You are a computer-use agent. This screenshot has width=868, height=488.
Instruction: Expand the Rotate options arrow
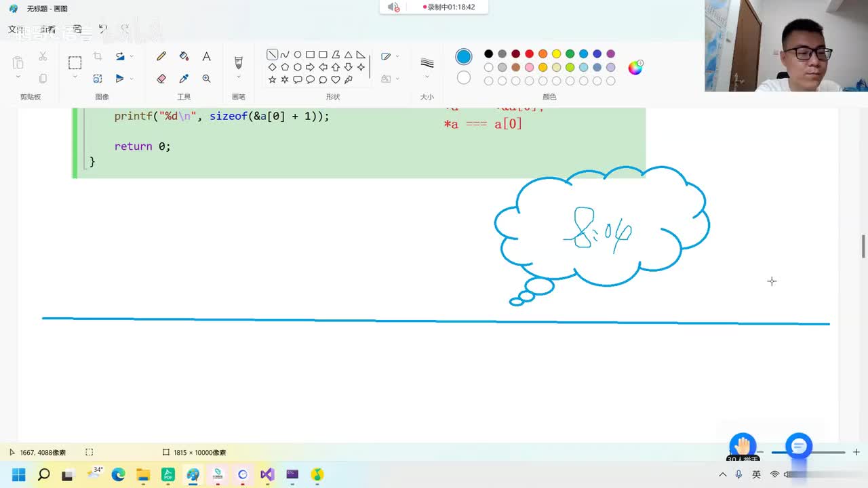[132, 56]
